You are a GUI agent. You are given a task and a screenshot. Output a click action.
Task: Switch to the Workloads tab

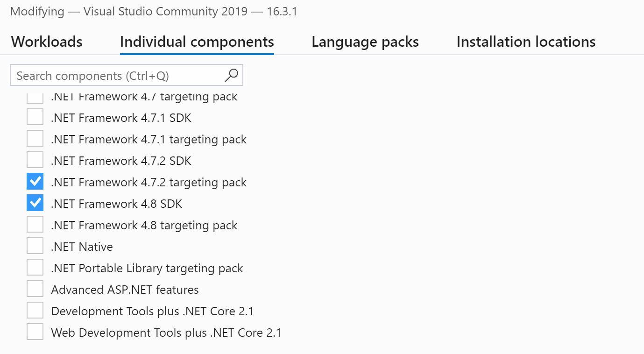[46, 42]
